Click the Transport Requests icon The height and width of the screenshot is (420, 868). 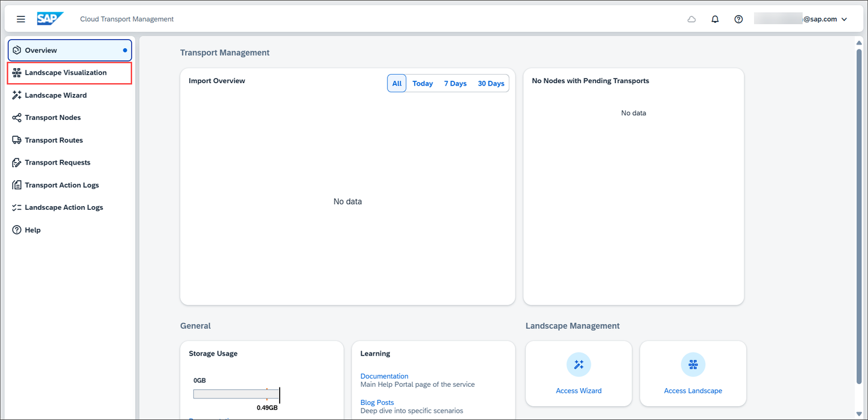[x=17, y=163]
